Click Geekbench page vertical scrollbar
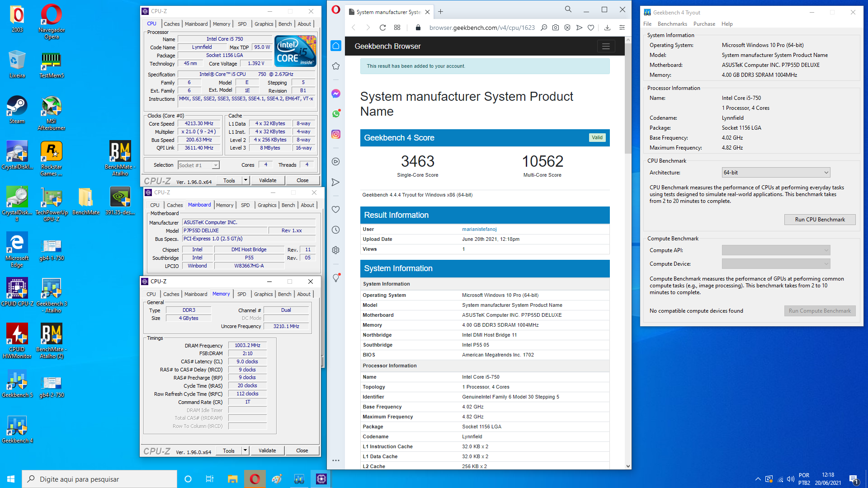This screenshot has height=488, width=868. pyautogui.click(x=628, y=99)
